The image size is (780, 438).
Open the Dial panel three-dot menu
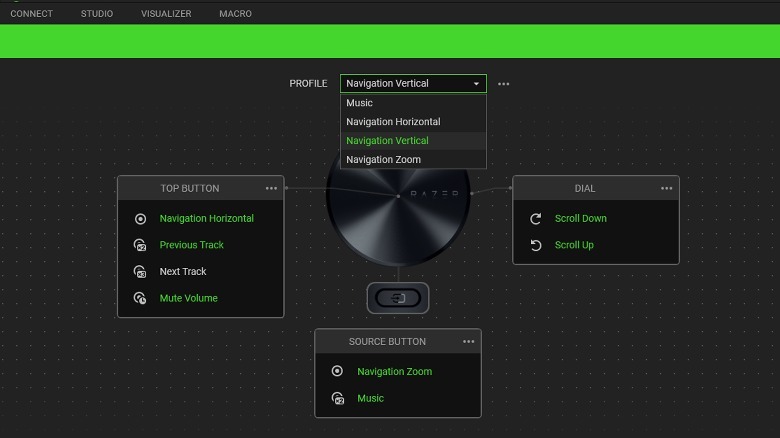click(667, 188)
